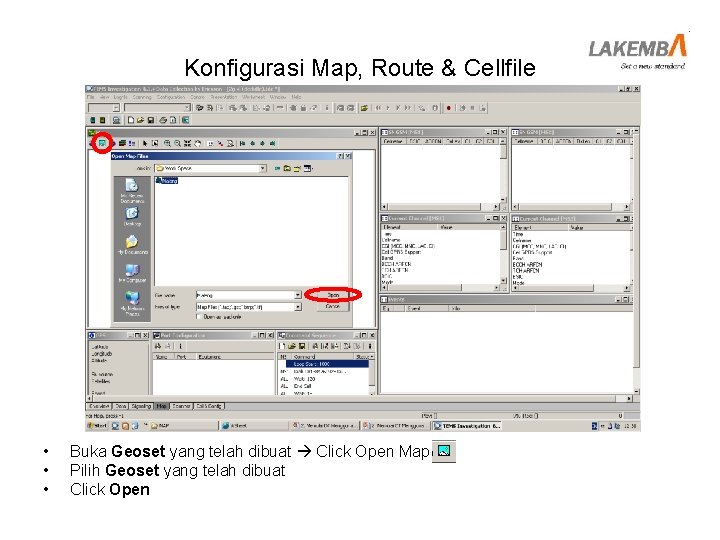The image size is (720, 540).
Task: Go to My Computer in dialog sidebar
Action: [x=132, y=273]
